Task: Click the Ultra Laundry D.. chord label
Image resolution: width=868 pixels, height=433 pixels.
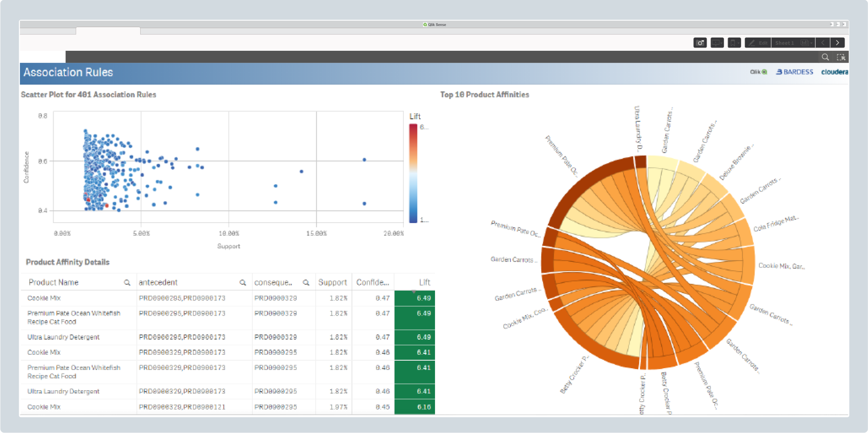Action: 639,129
